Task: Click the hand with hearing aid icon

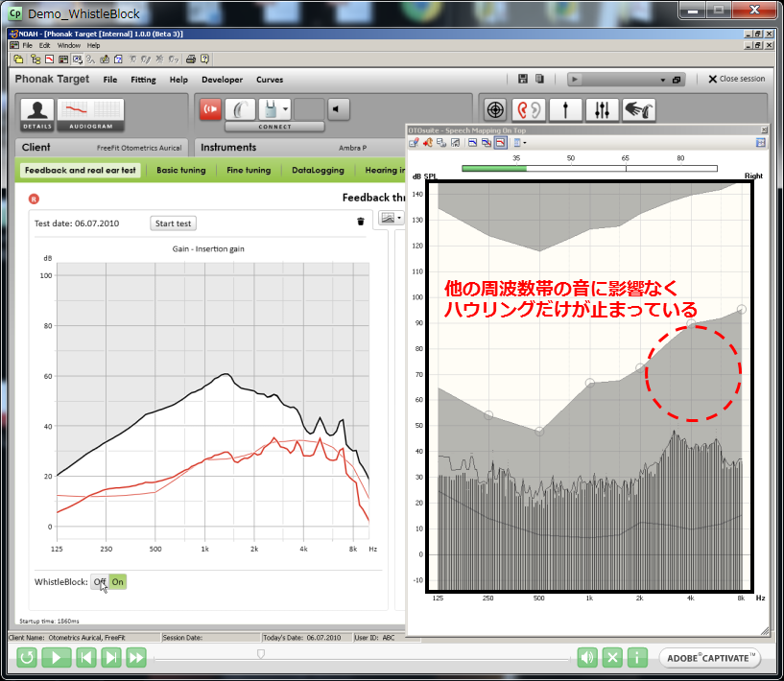Action: [638, 110]
